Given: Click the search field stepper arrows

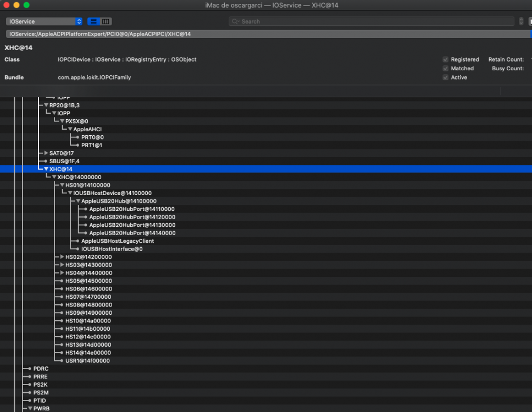Looking at the screenshot, I should pos(521,21).
